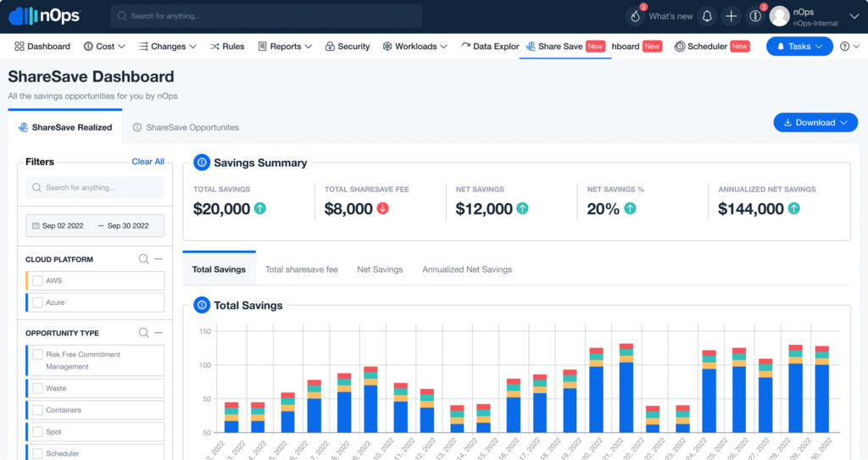Tick the Waste opportunity type checkbox
The height and width of the screenshot is (460, 868).
[x=37, y=388]
